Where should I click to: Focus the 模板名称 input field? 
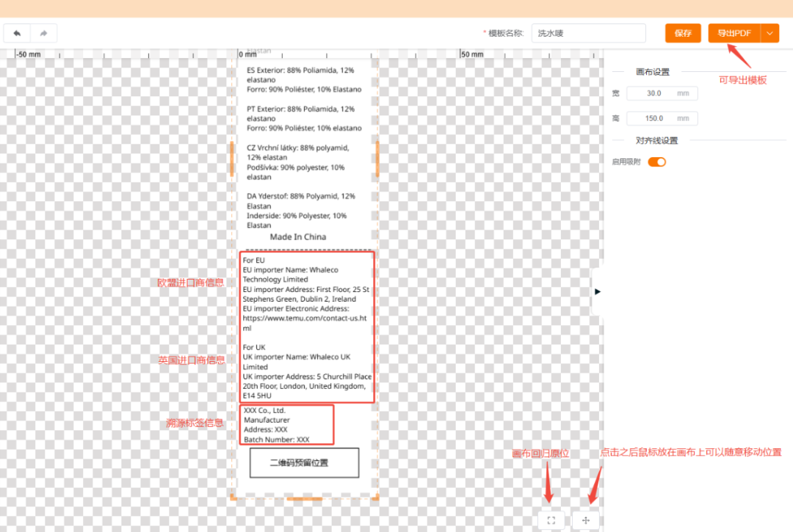point(589,33)
